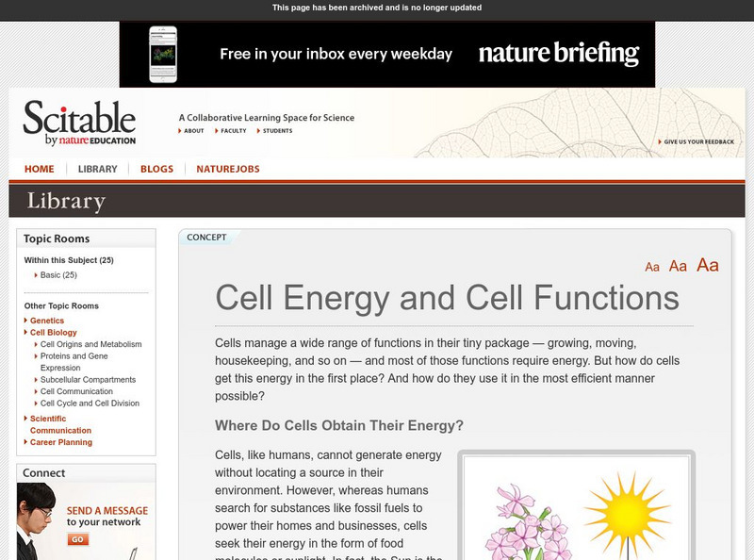Expand the Genetics topic room
Screen dimensions: 754x560
click(47, 321)
